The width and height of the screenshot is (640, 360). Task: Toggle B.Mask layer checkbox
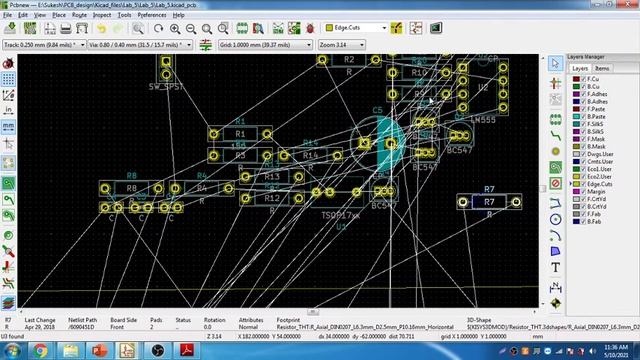pos(583,147)
